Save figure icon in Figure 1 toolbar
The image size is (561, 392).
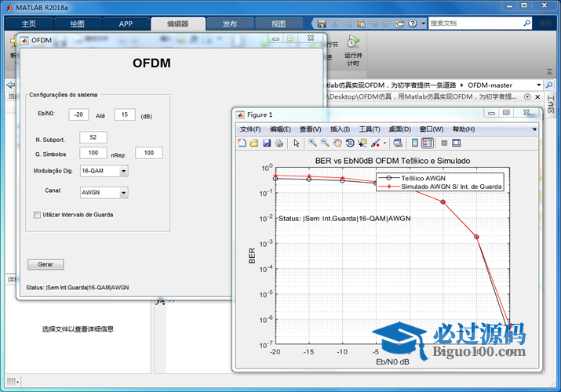267,143
